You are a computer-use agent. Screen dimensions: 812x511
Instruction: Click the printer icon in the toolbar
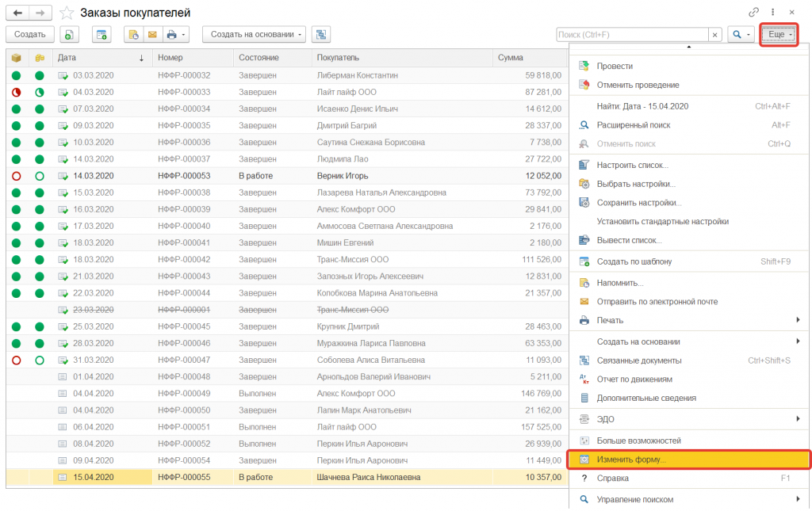click(x=171, y=34)
